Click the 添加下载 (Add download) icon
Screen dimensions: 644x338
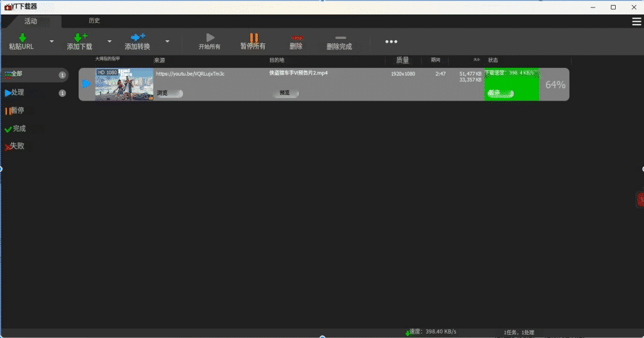point(79,38)
